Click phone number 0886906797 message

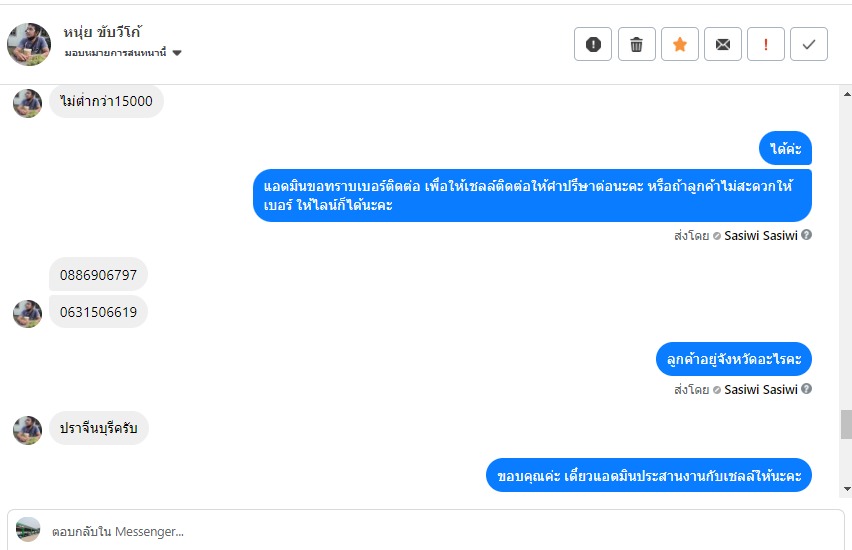pos(98,274)
